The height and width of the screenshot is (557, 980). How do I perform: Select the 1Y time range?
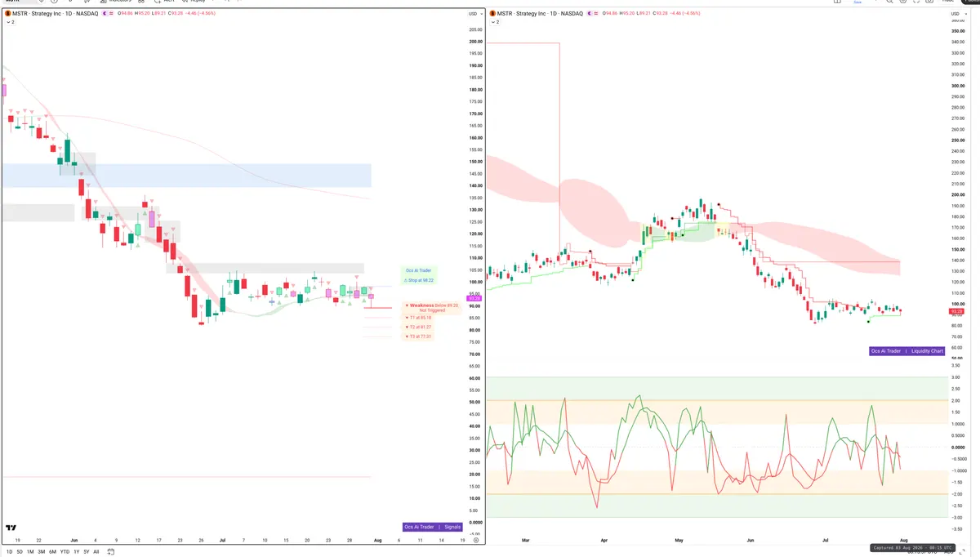coord(77,552)
